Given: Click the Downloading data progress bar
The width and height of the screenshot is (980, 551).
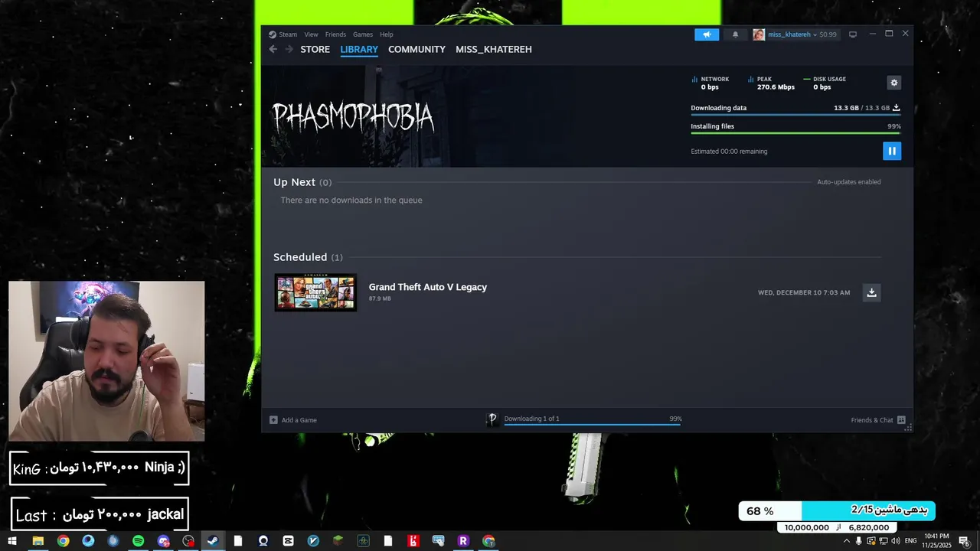Looking at the screenshot, I should [795, 115].
